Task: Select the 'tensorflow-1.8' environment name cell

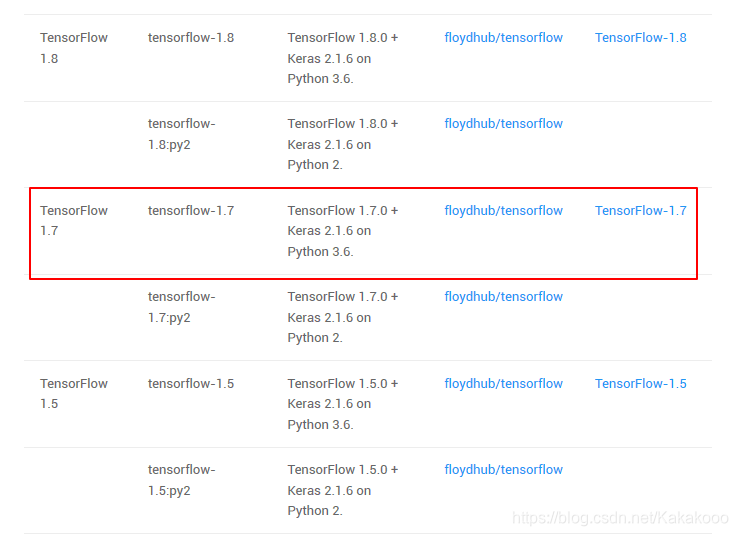Action: pyautogui.click(x=191, y=38)
